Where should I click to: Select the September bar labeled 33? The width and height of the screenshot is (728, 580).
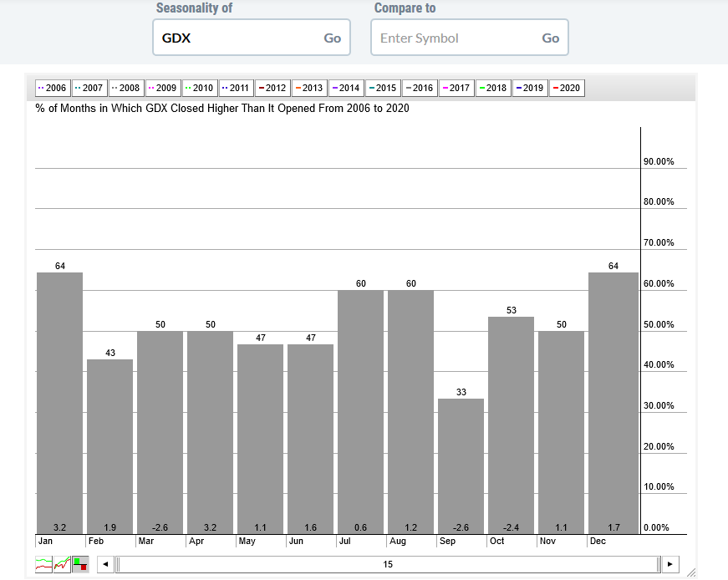[x=461, y=466]
